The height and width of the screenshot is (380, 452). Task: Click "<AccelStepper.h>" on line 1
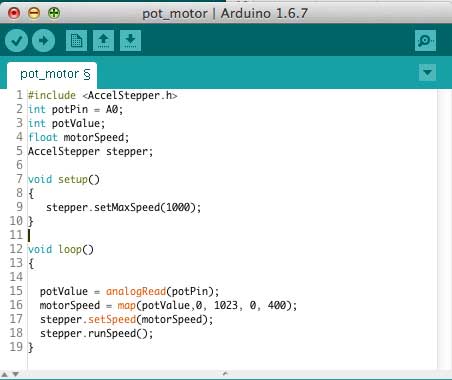(x=130, y=95)
